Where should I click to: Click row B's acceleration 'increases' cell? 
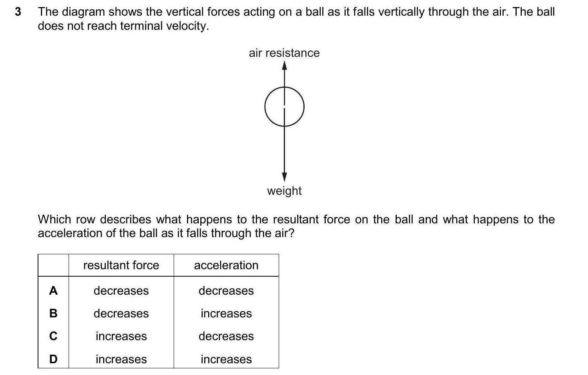pyautogui.click(x=226, y=313)
